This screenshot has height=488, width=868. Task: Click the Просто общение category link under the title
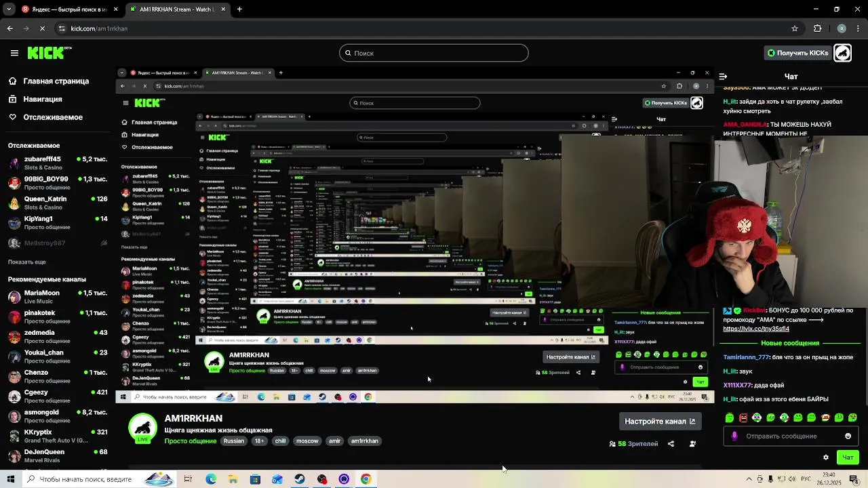191,441
